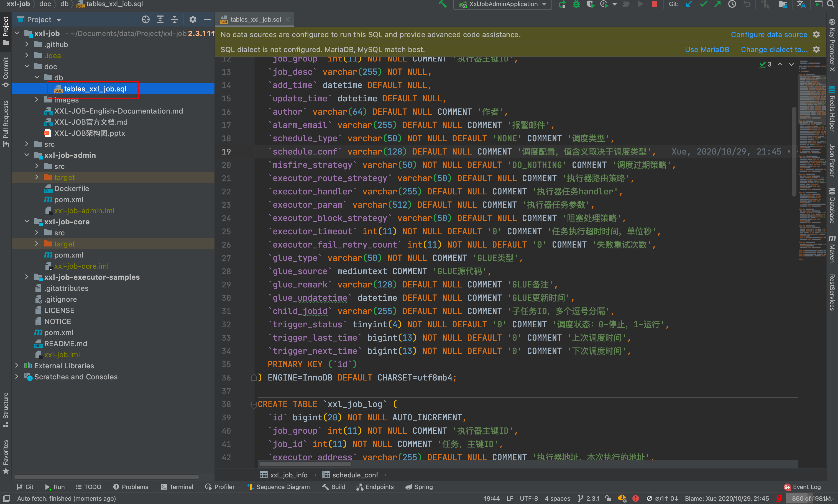This screenshot has width=838, height=504.
Task: Expand the xxl-job-executor-samples module
Action: [x=27, y=277]
